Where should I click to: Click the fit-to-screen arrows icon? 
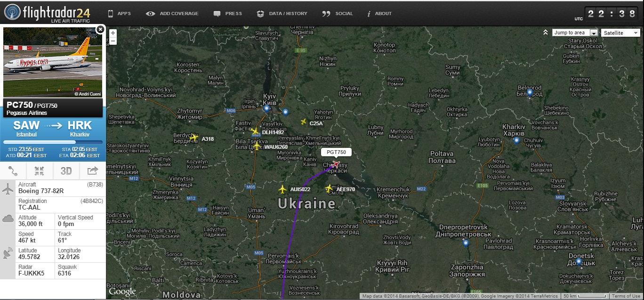pyautogui.click(x=40, y=171)
